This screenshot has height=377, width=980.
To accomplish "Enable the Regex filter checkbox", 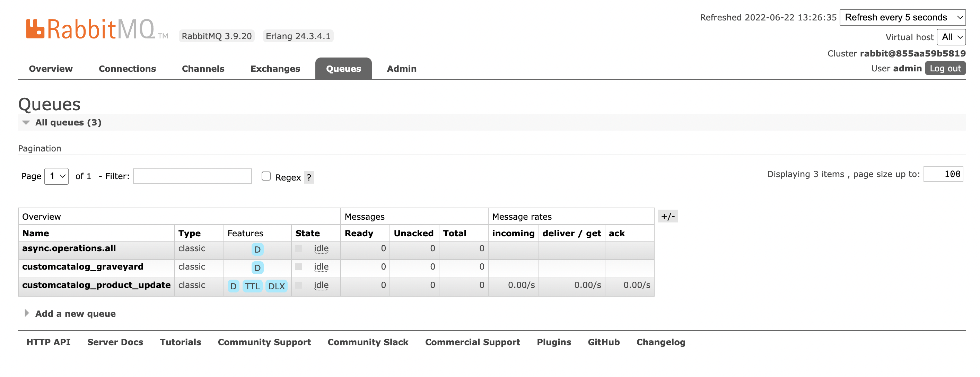I will (x=266, y=176).
